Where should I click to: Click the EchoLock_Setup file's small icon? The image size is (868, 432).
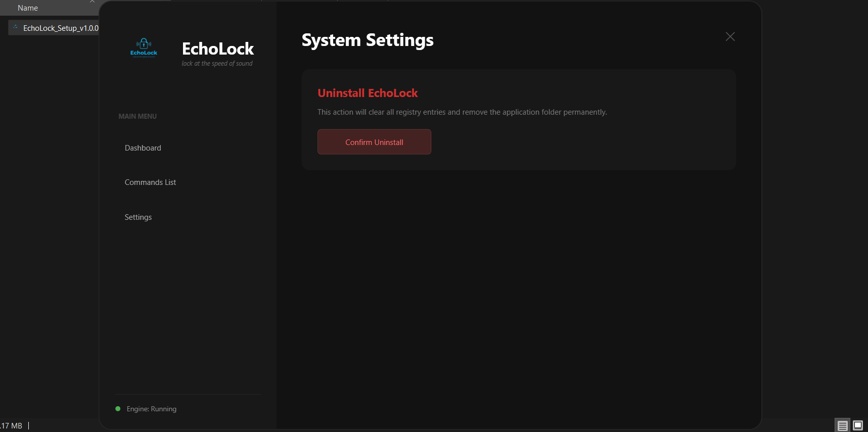(15, 28)
